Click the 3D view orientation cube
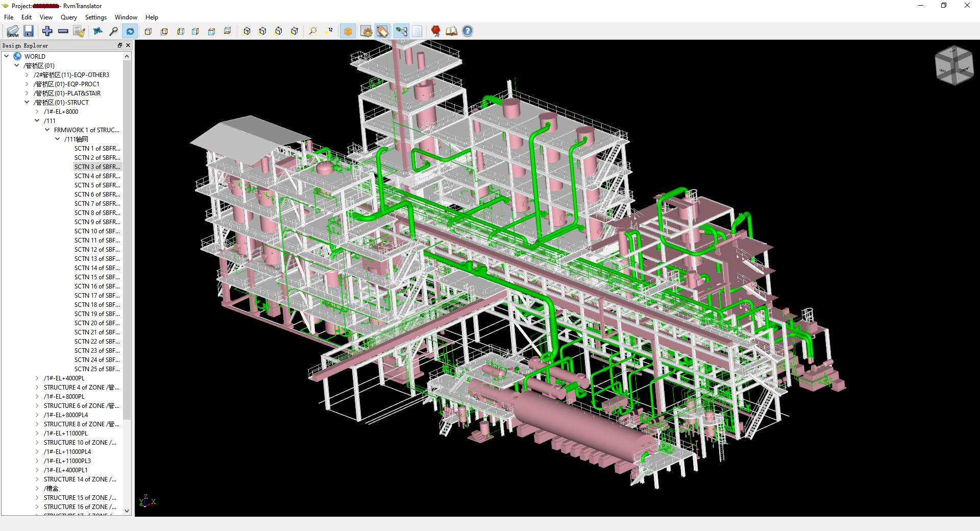This screenshot has height=531, width=980. 954,65
